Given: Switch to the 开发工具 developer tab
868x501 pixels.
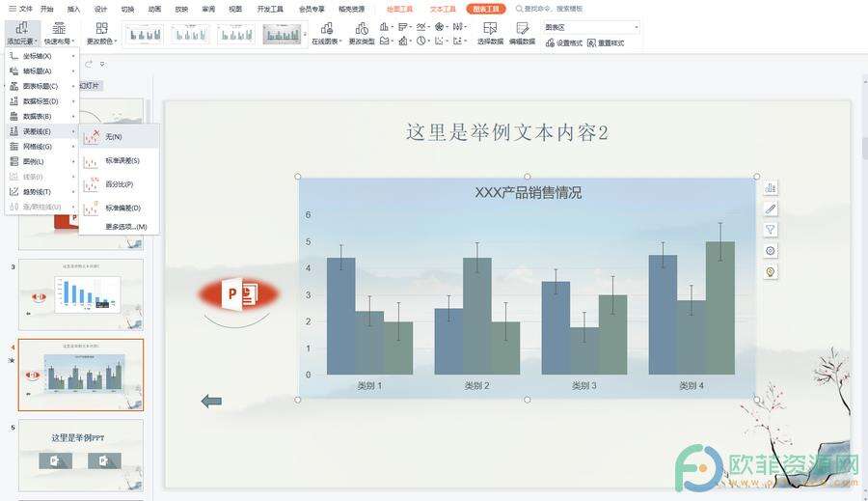Looking at the screenshot, I should coord(270,9).
